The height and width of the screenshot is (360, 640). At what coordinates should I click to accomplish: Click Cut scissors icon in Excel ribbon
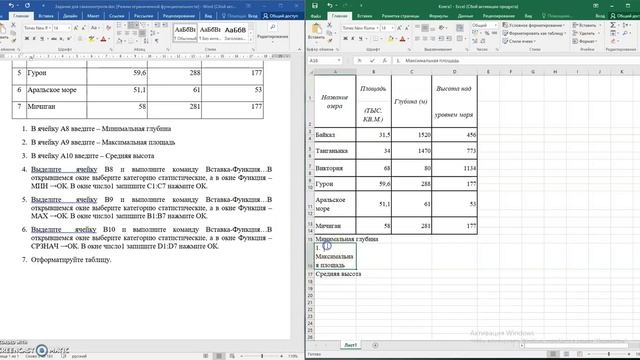329,25
